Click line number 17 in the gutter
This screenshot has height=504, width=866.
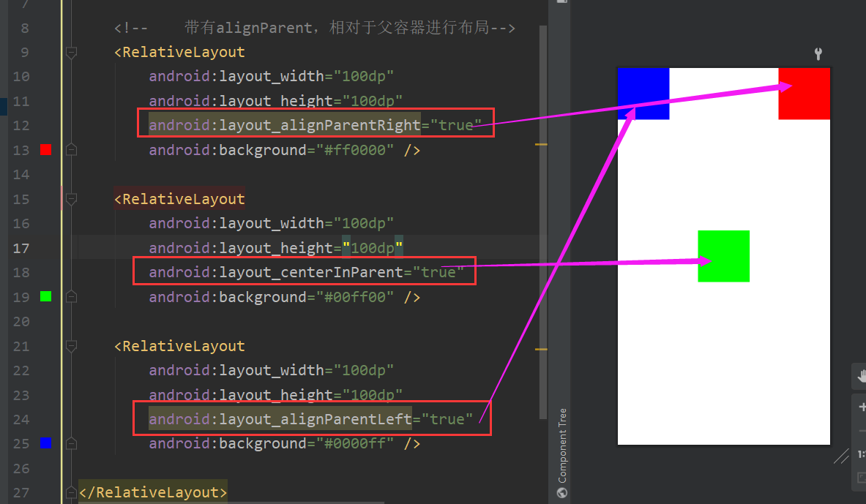pos(21,247)
